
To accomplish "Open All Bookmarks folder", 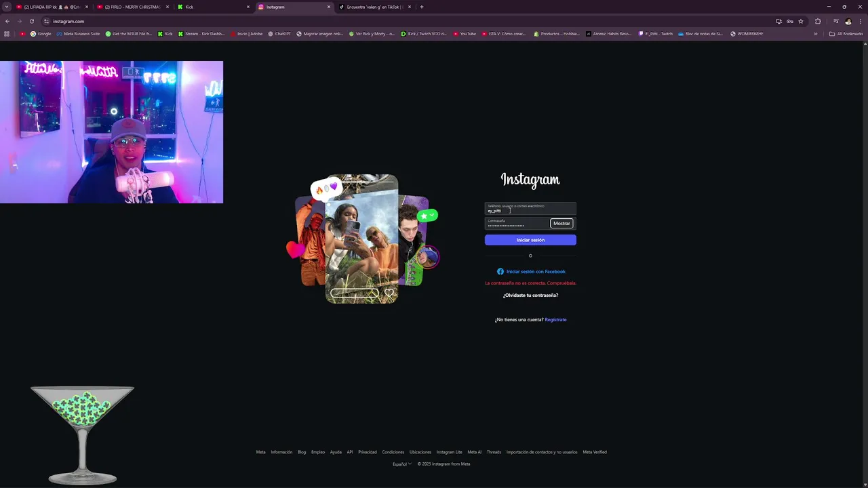I will click(846, 34).
